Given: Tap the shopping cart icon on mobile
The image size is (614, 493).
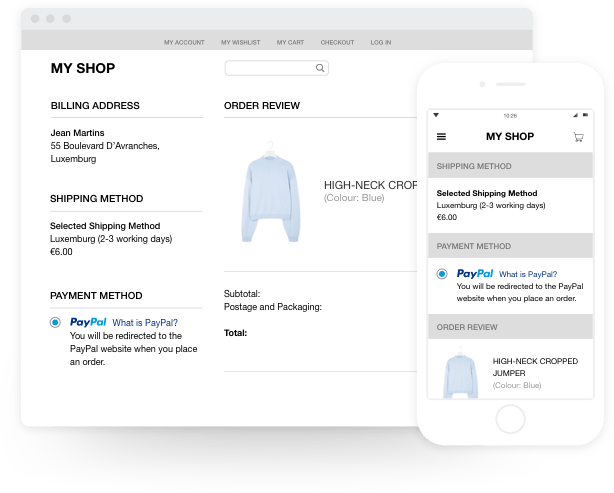Looking at the screenshot, I should point(578,137).
